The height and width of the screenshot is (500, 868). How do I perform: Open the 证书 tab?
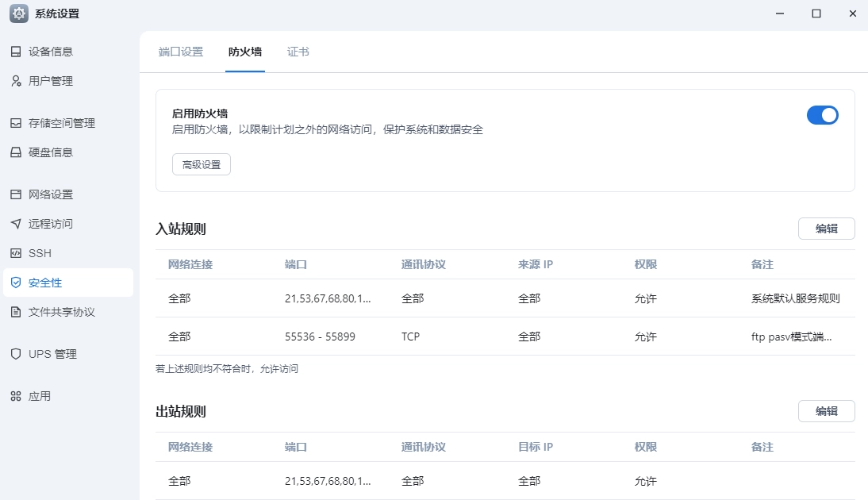(x=298, y=50)
